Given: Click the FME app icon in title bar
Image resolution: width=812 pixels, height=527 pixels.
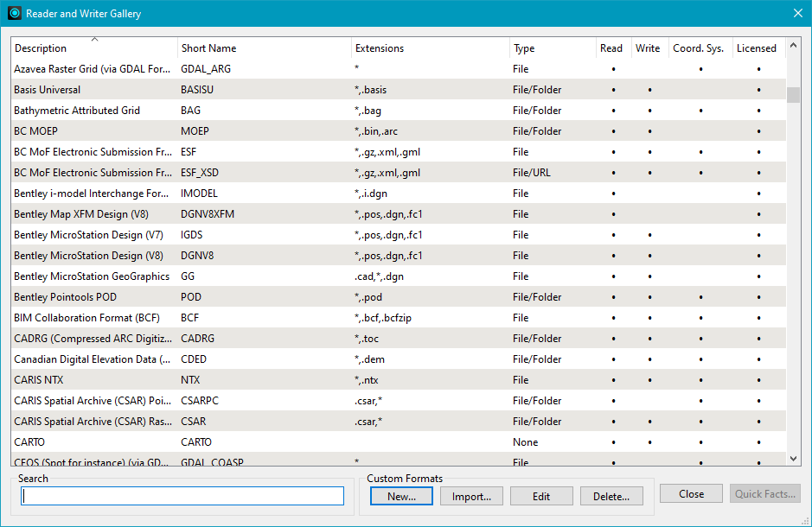Looking at the screenshot, I should (x=15, y=14).
